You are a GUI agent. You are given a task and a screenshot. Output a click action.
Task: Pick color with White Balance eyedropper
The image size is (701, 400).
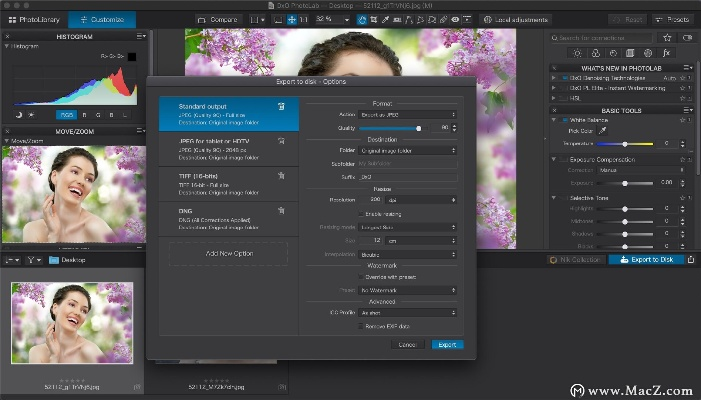(603, 130)
